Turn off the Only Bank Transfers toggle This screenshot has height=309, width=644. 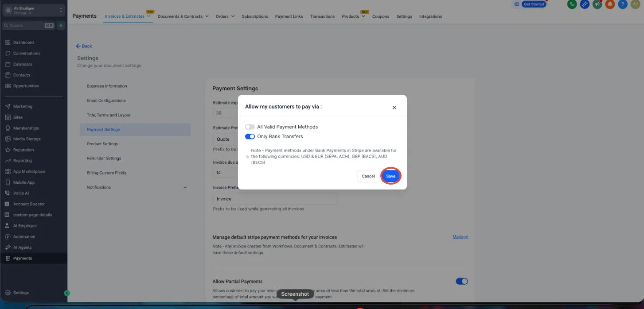click(x=250, y=137)
